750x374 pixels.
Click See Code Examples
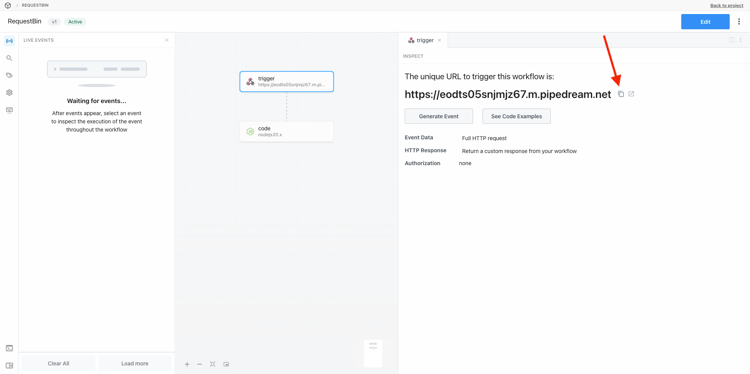[x=516, y=116]
